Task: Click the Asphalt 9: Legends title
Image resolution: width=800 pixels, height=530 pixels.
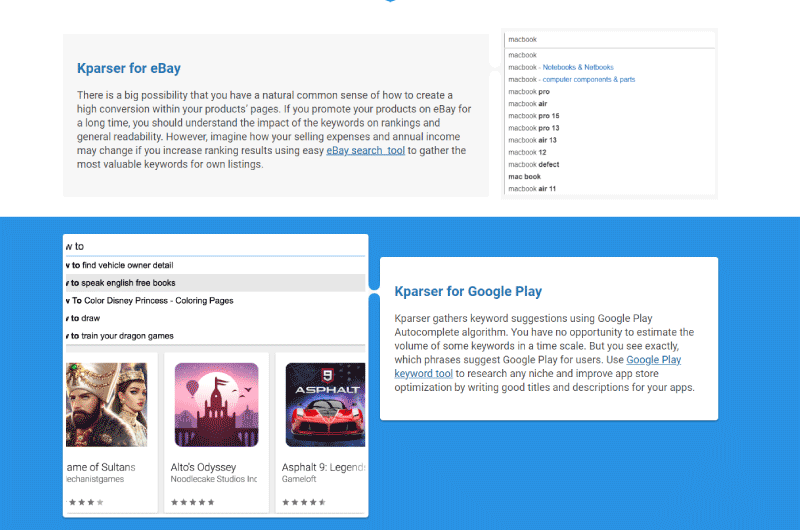Action: coord(323,467)
